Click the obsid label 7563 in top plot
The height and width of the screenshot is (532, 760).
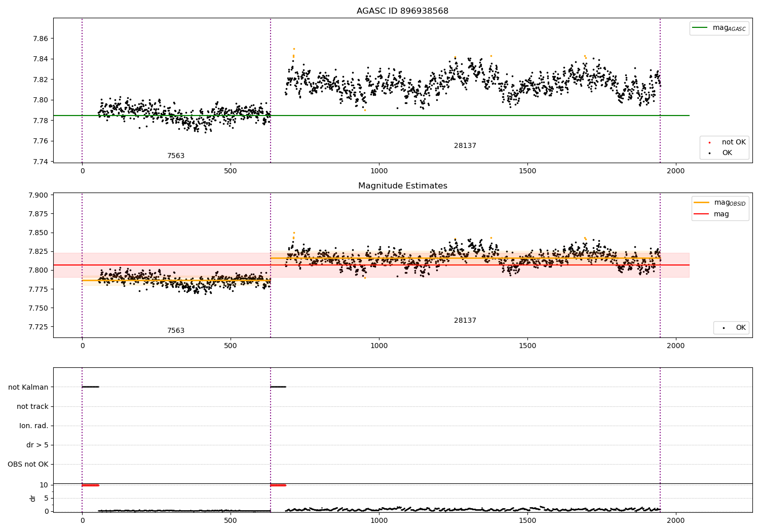(x=176, y=156)
